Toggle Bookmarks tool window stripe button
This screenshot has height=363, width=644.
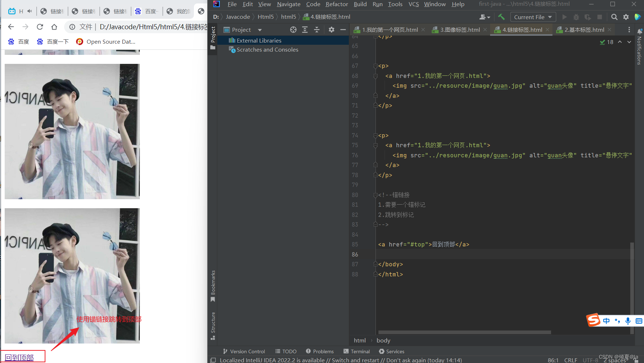[213, 286]
